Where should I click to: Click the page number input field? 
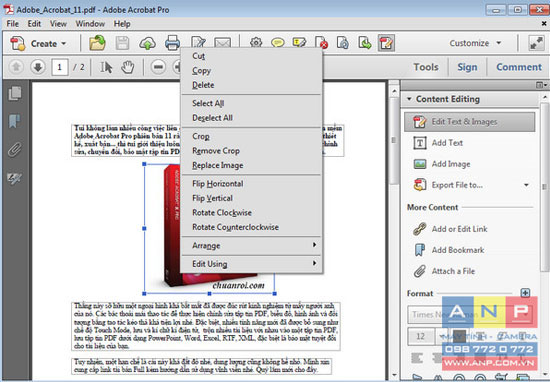click(60, 67)
